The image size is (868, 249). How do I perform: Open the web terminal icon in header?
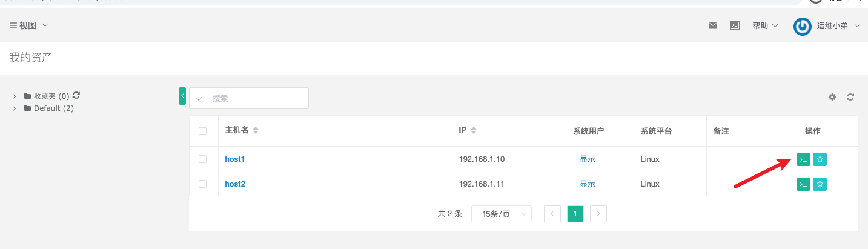point(735,25)
